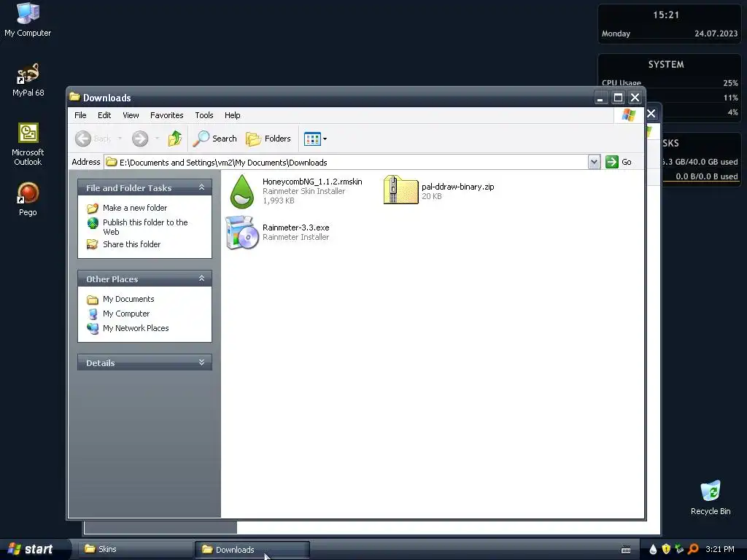The height and width of the screenshot is (560, 747).
Task: Select the pal-ddraw-binary.zip archive icon
Action: [x=400, y=190]
